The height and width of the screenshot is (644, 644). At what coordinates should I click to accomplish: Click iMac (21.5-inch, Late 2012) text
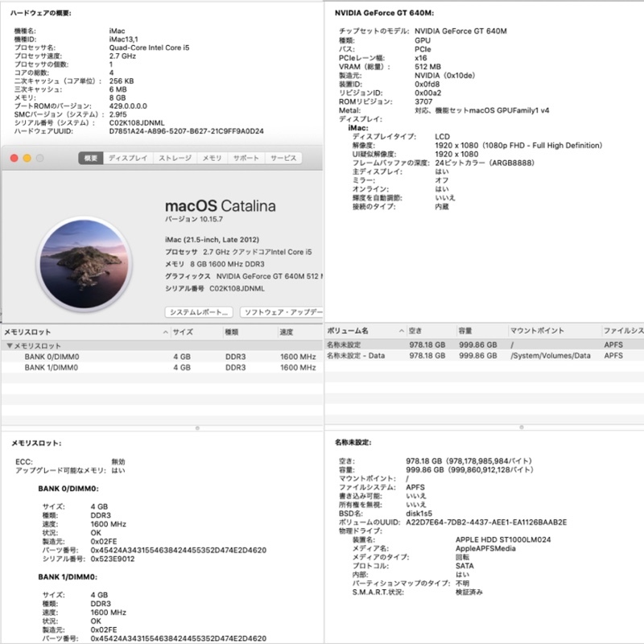tap(212, 239)
